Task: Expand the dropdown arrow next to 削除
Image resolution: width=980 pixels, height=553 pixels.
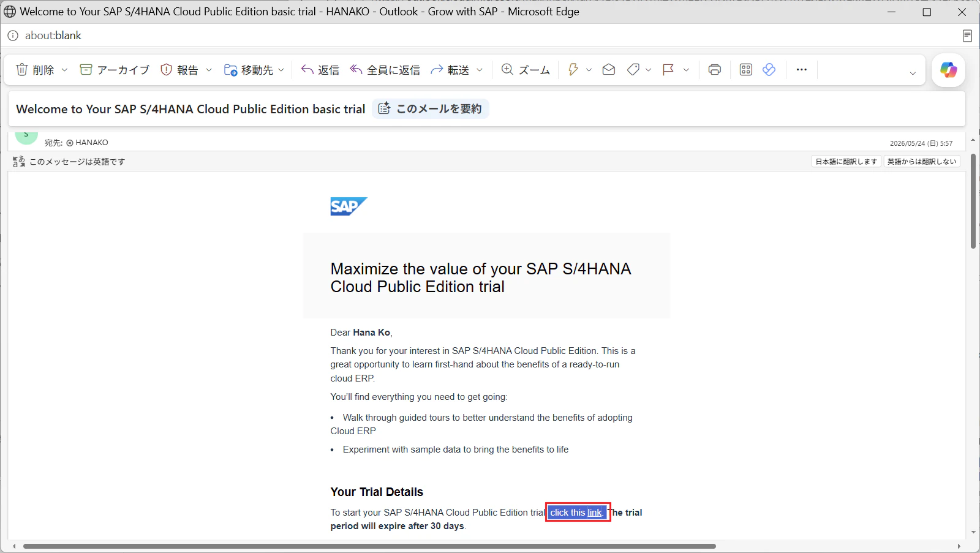Action: tap(64, 70)
